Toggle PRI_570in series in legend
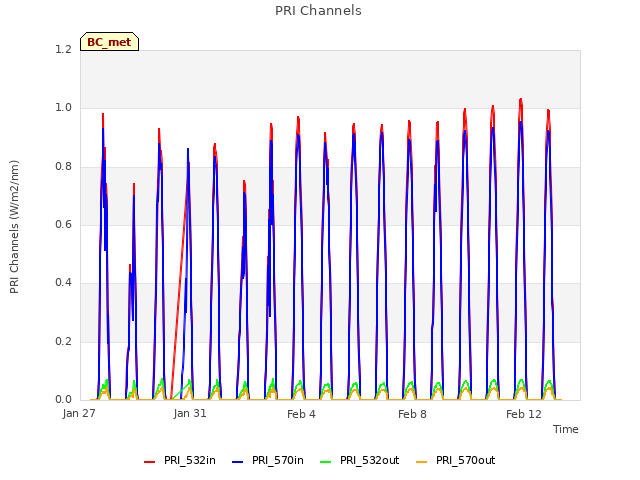 (x=268, y=460)
